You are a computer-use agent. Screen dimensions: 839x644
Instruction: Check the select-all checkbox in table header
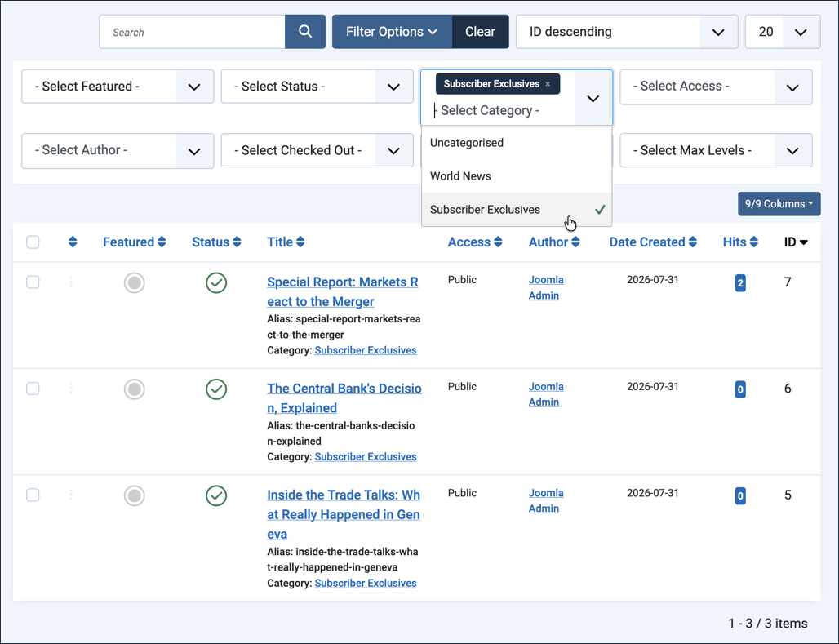(33, 242)
